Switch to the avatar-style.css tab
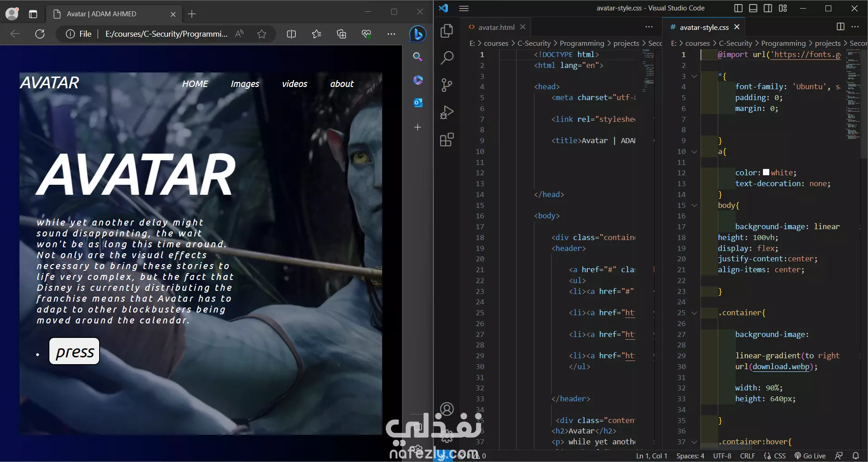 [x=704, y=27]
